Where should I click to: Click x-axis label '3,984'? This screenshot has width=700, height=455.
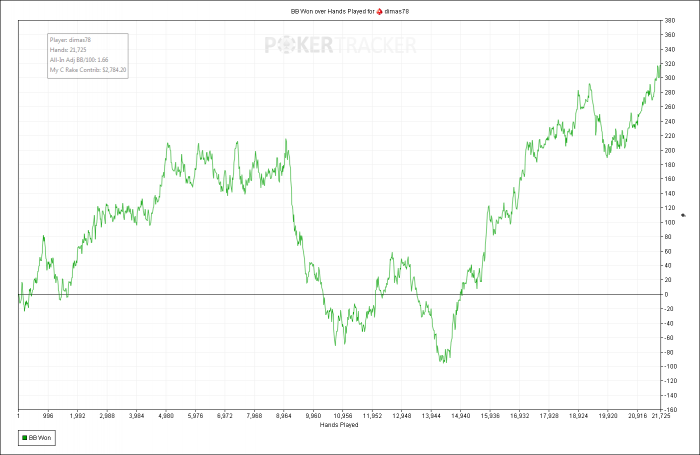coord(137,416)
